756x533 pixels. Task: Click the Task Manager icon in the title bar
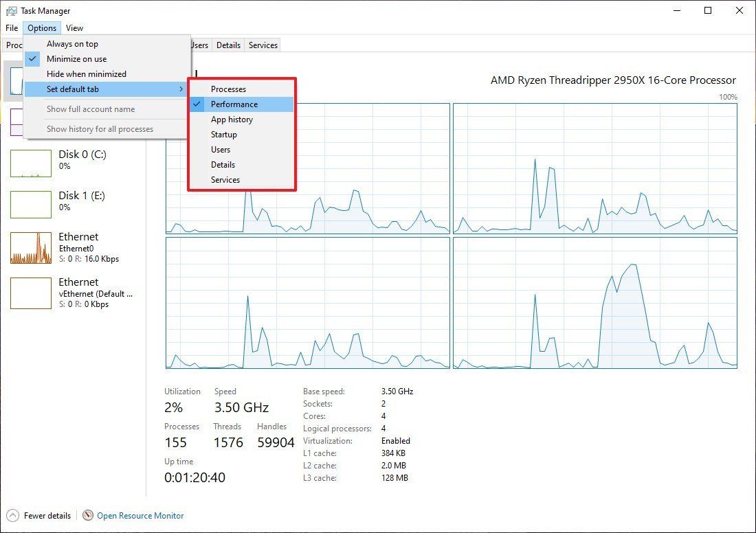click(11, 10)
